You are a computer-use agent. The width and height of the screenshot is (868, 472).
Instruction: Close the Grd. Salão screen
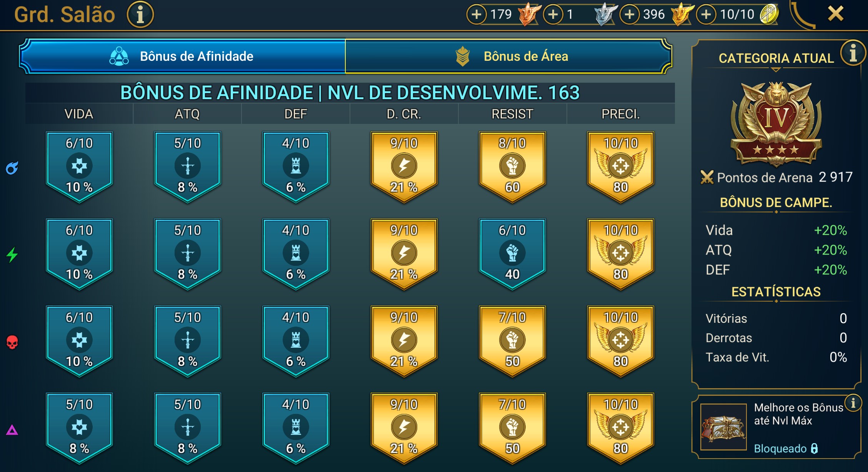pyautogui.click(x=836, y=14)
